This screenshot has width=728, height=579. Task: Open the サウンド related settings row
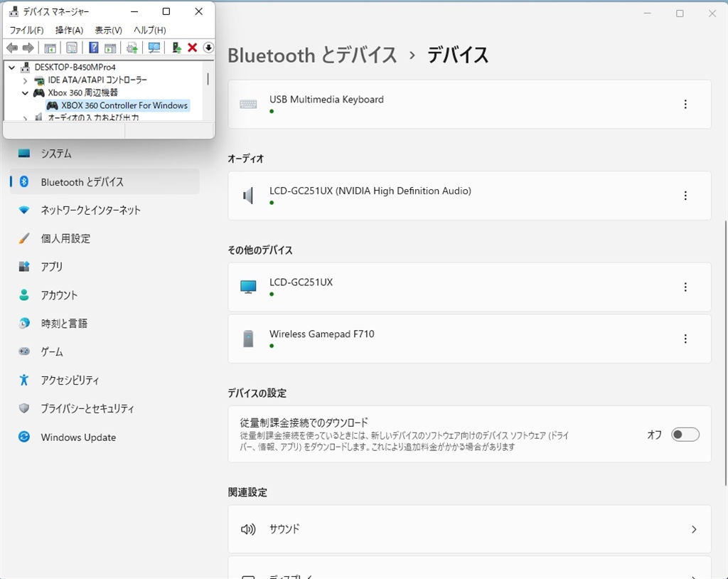pyautogui.click(x=469, y=529)
